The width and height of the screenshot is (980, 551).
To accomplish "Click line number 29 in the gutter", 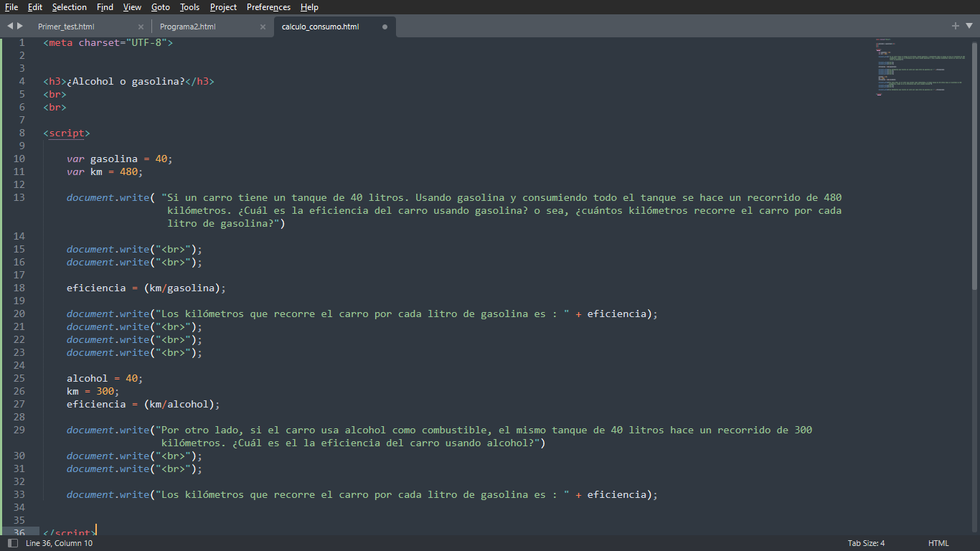I will 19,430.
